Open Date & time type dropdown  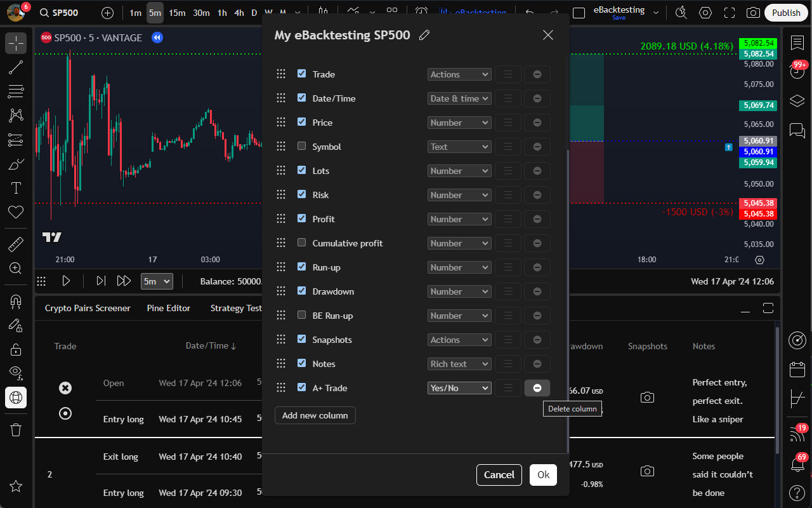click(459, 98)
